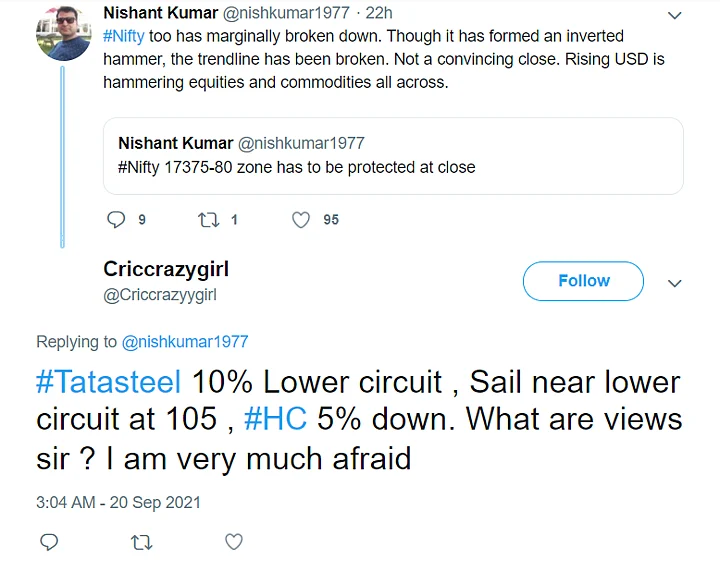Image resolution: width=720 pixels, height=571 pixels.
Task: Reply to Criccrazygirl's Tatasteel tweet
Action: pos(49,542)
